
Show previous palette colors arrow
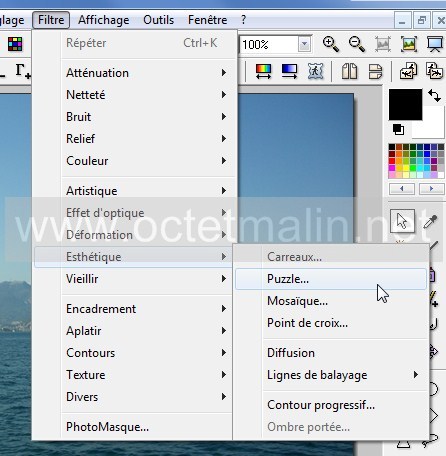402,189
